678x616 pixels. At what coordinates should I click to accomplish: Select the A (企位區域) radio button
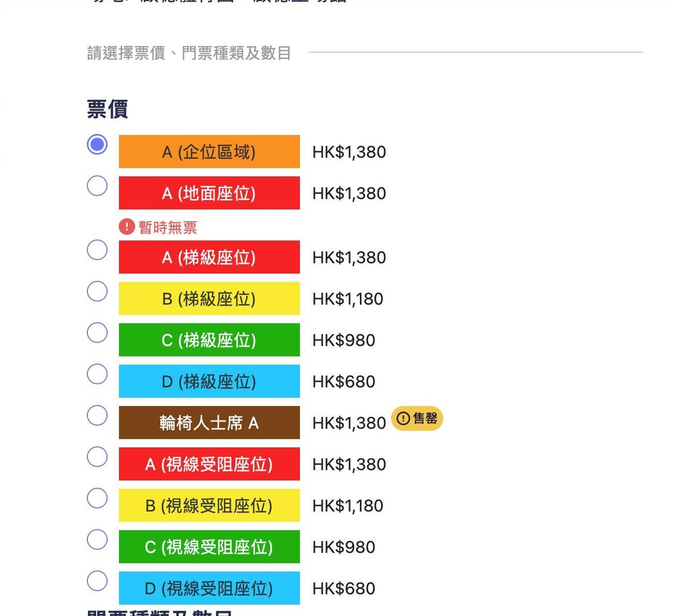point(97,146)
